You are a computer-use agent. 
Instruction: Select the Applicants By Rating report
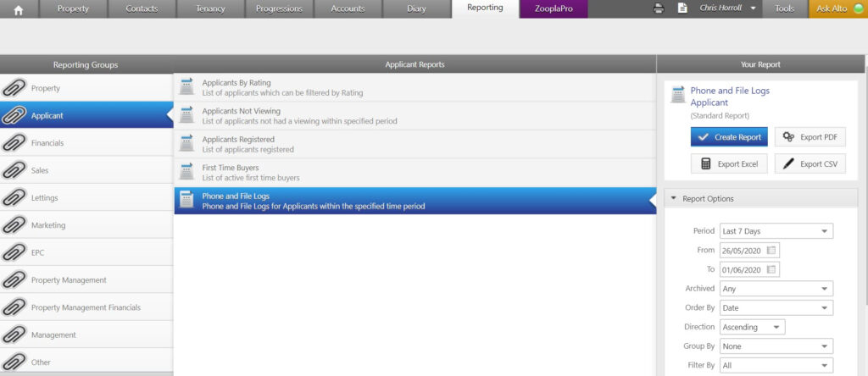pyautogui.click(x=415, y=87)
